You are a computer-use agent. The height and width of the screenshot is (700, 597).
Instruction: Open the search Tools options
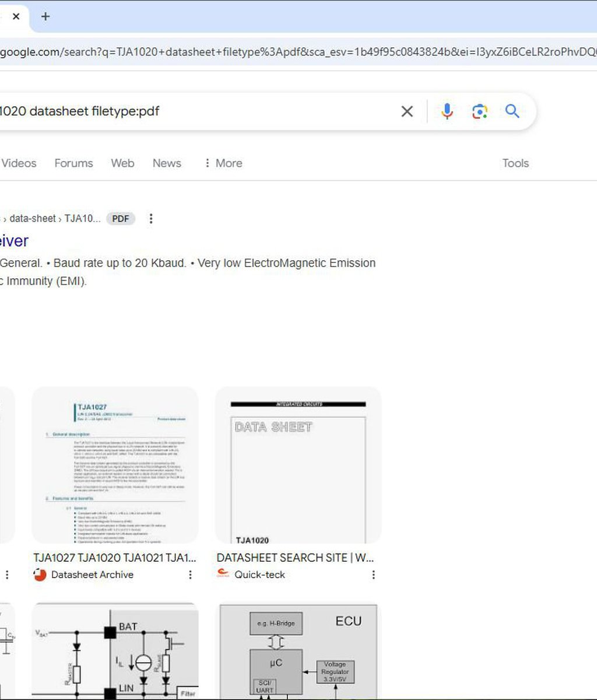tap(515, 163)
